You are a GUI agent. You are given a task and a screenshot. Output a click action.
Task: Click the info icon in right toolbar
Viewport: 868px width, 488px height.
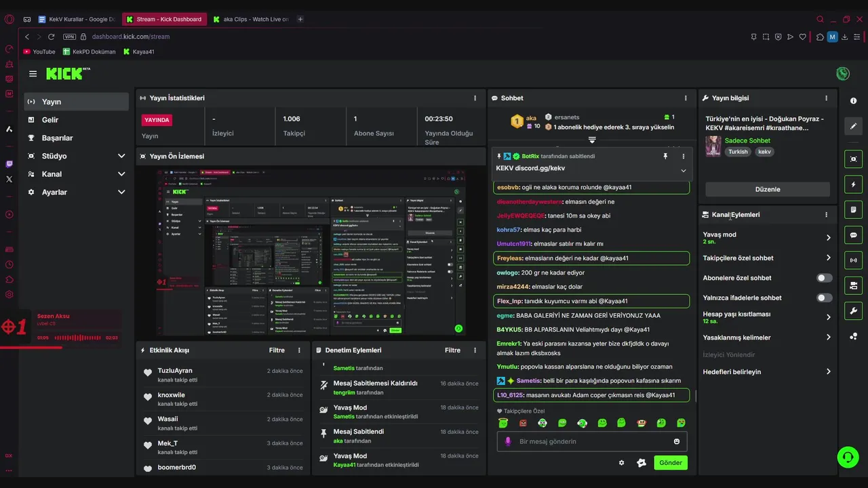click(853, 101)
